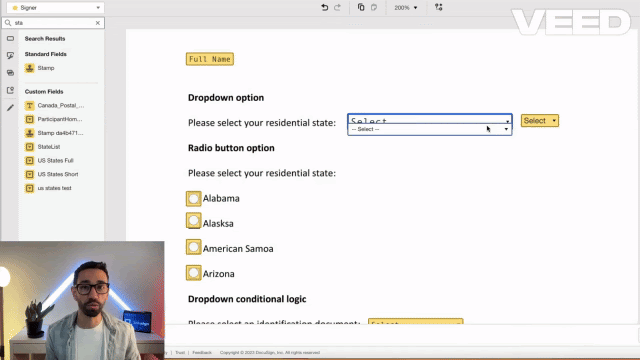
Task: Clear the field search text
Action: coord(98,23)
